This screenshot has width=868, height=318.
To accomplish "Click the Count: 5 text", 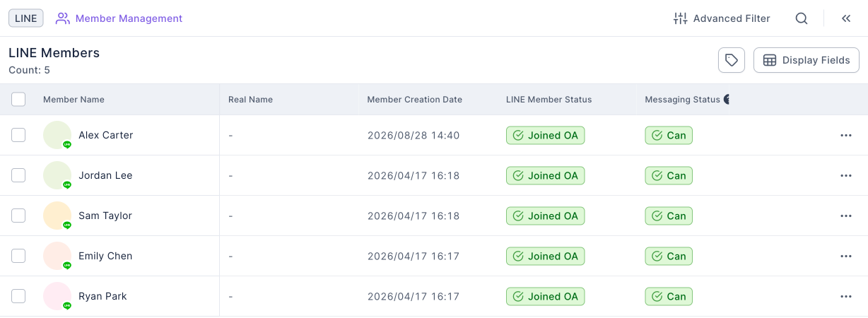I will pos(29,70).
